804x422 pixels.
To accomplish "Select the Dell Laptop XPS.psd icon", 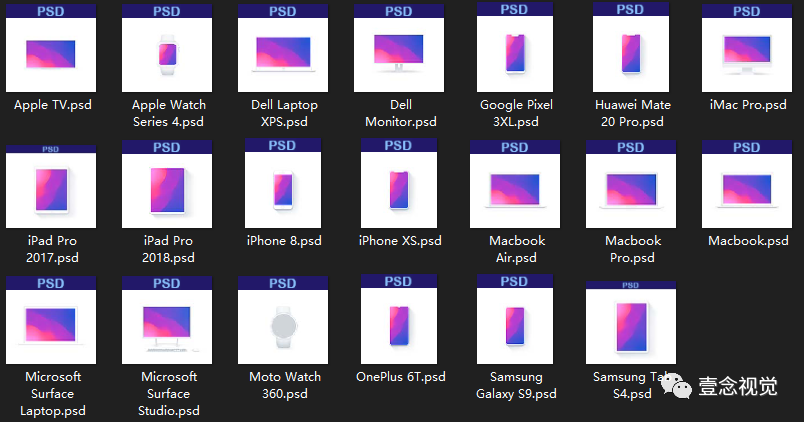I will point(283,48).
